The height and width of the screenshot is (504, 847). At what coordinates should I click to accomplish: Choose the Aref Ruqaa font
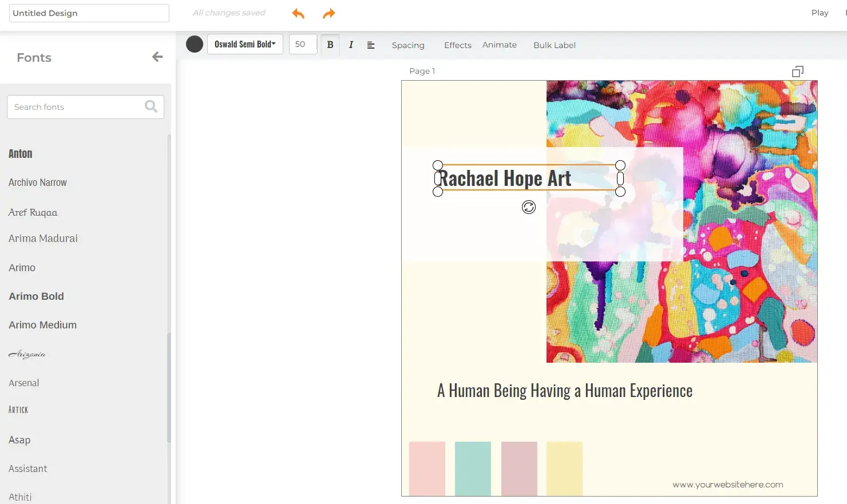coord(33,212)
